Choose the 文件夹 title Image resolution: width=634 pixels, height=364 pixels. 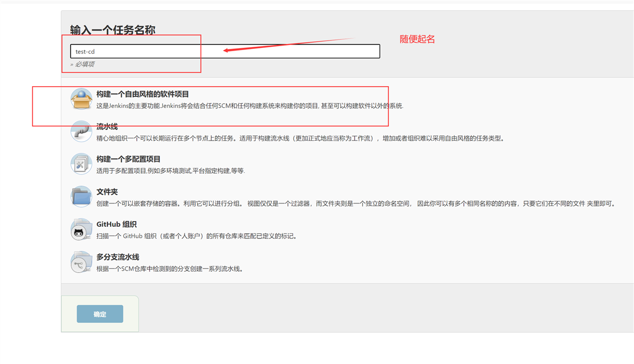107,192
